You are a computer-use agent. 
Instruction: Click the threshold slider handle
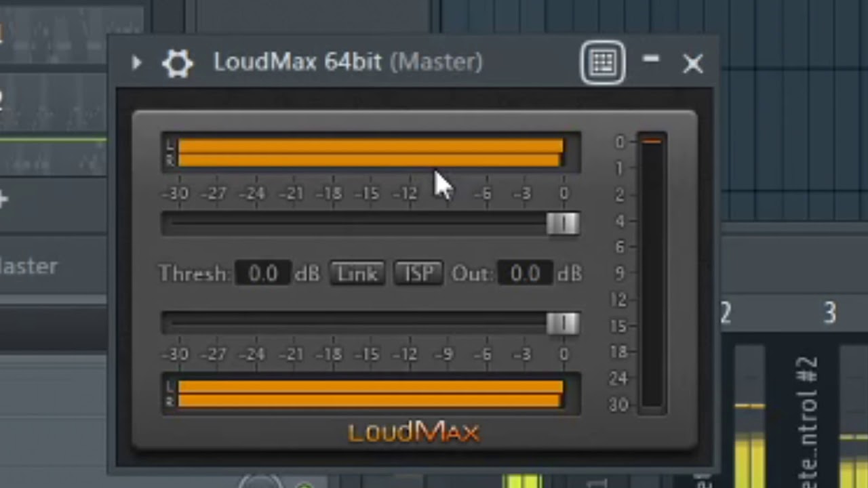pos(563,224)
